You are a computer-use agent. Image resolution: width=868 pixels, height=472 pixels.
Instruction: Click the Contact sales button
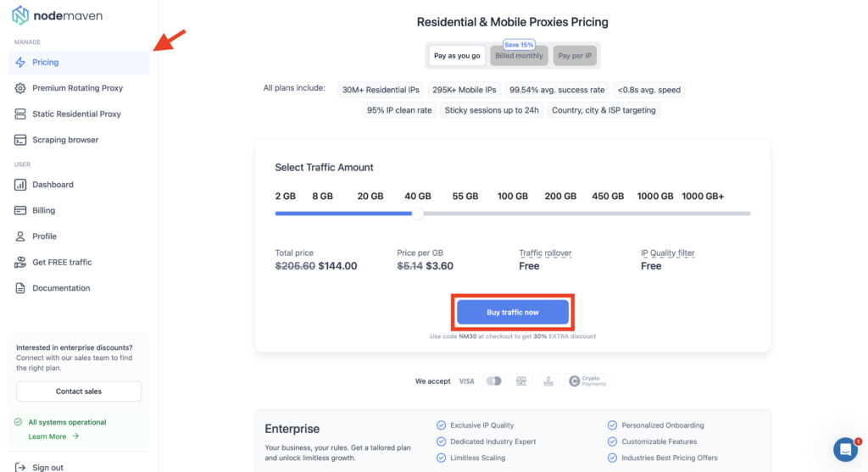point(79,391)
